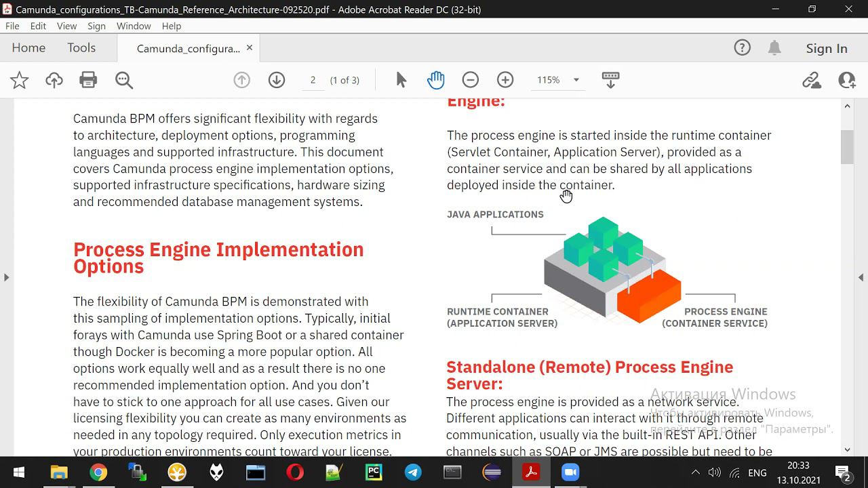Click the Standalone (Remote) Process Engine Server heading

pos(590,375)
